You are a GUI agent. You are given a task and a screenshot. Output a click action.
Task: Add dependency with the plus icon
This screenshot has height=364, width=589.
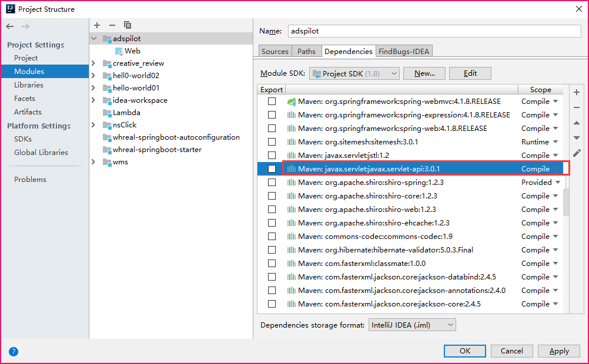click(x=577, y=92)
